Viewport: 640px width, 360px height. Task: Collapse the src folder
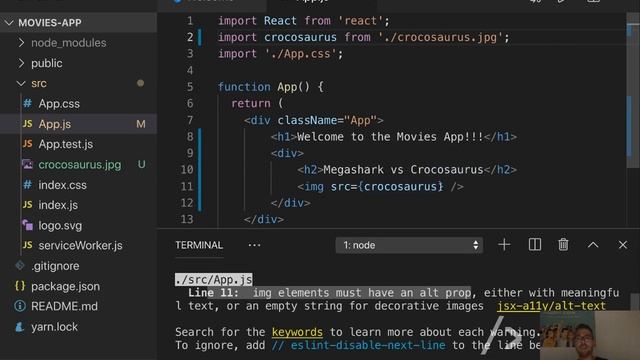pyautogui.click(x=39, y=83)
